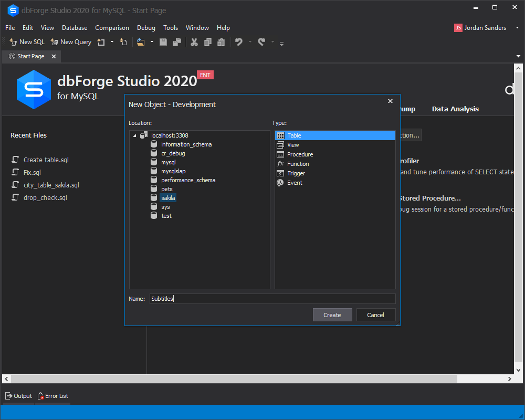Viewport: 525px width, 420px height.
Task: Choose the Function object type
Action: (335, 164)
